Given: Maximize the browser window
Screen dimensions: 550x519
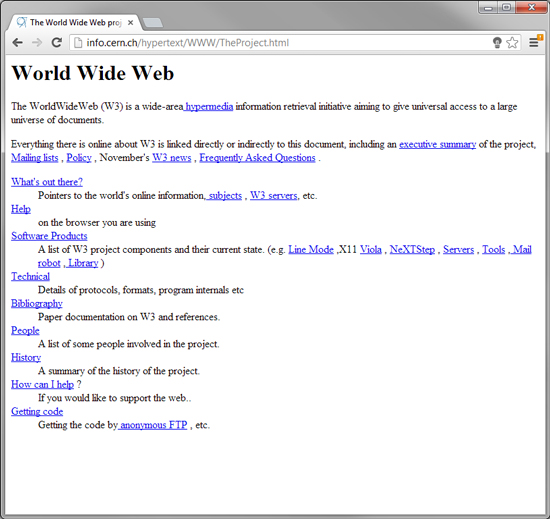Looking at the screenshot, I should point(506,7).
